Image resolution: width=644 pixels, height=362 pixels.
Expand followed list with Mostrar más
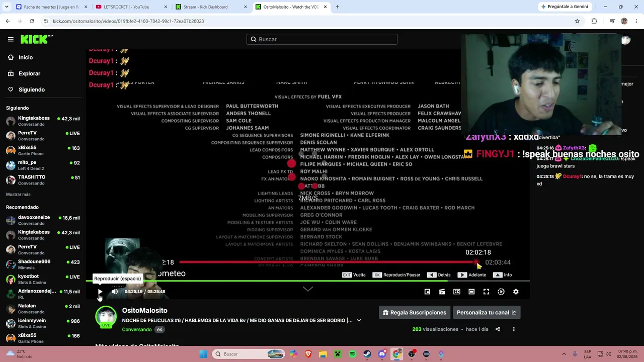coord(18,195)
